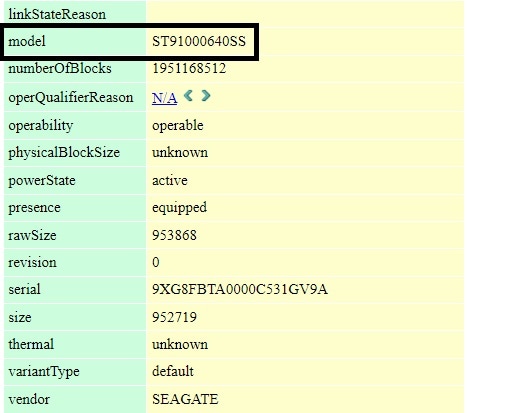Select the numberOfBlocks value 1951168512
This screenshot has width=519, height=413.
click(189, 68)
